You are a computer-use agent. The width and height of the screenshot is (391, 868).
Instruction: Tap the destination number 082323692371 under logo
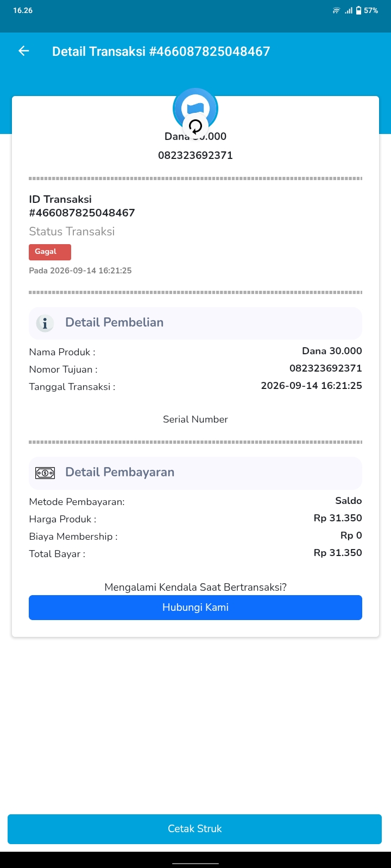(x=195, y=155)
